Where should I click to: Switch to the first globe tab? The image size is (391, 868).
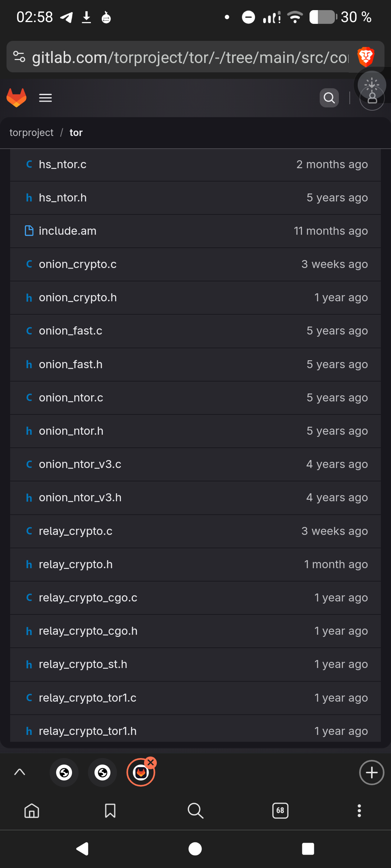[64, 773]
